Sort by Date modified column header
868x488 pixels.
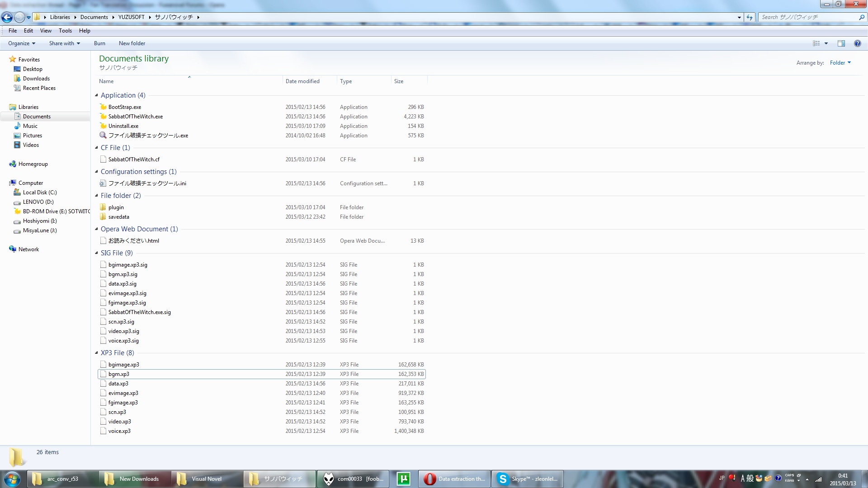tap(310, 81)
